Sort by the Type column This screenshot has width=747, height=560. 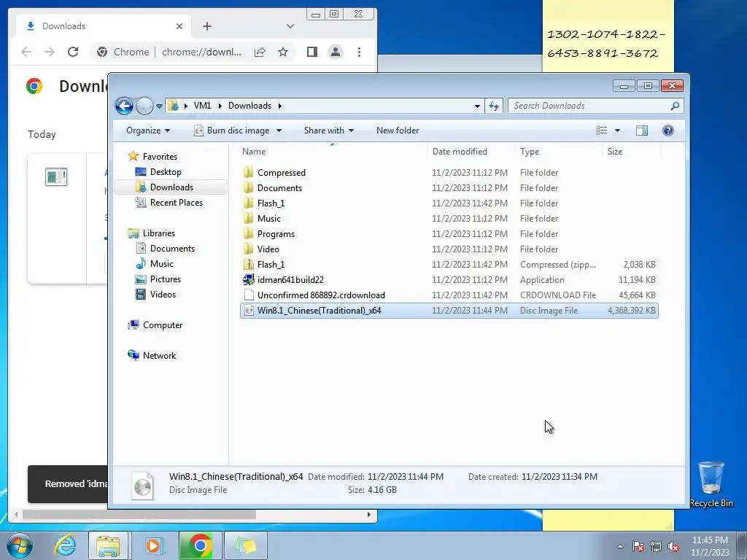559,152
